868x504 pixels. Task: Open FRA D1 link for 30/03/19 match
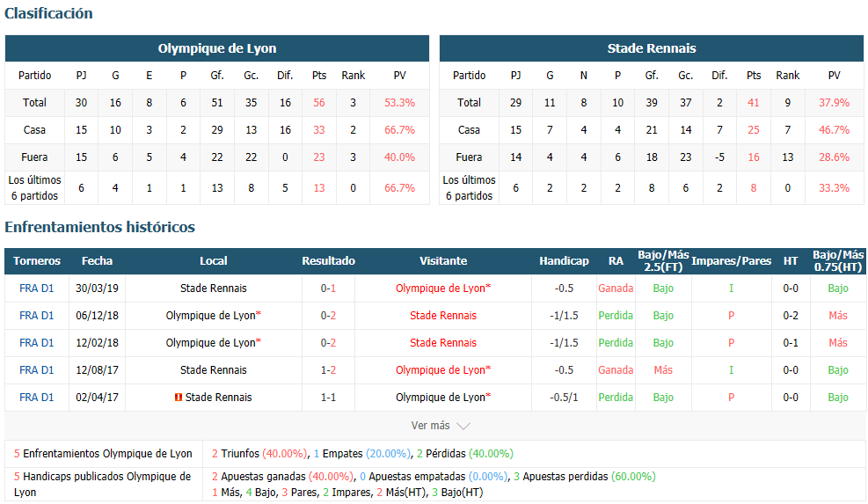(37, 288)
